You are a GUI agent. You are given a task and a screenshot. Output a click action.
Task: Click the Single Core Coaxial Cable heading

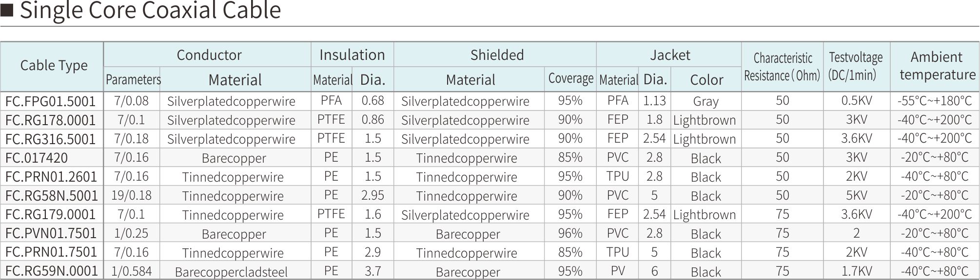pos(150,10)
